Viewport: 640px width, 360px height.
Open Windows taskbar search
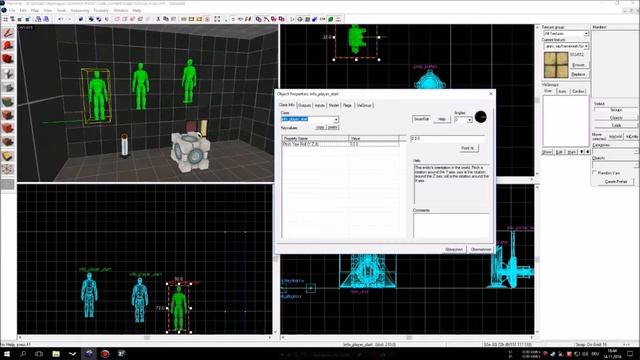[23, 354]
